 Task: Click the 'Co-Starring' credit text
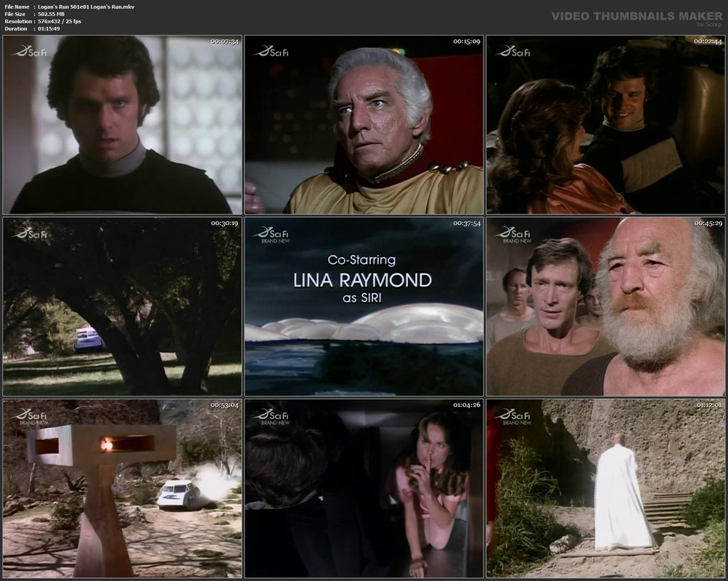tap(361, 260)
